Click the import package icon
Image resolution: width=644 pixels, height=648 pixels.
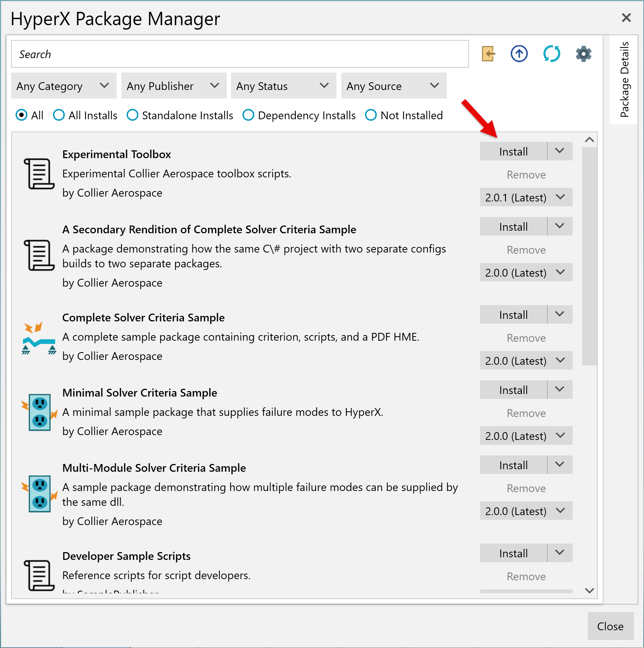pyautogui.click(x=488, y=54)
